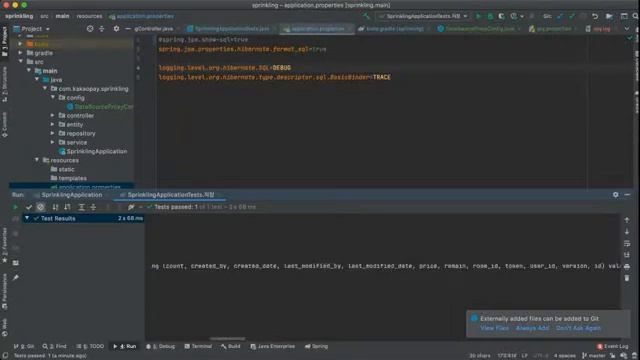Click the resources breadcrumb in navigation bar
This screenshot has height=360, width=640.
click(89, 16)
